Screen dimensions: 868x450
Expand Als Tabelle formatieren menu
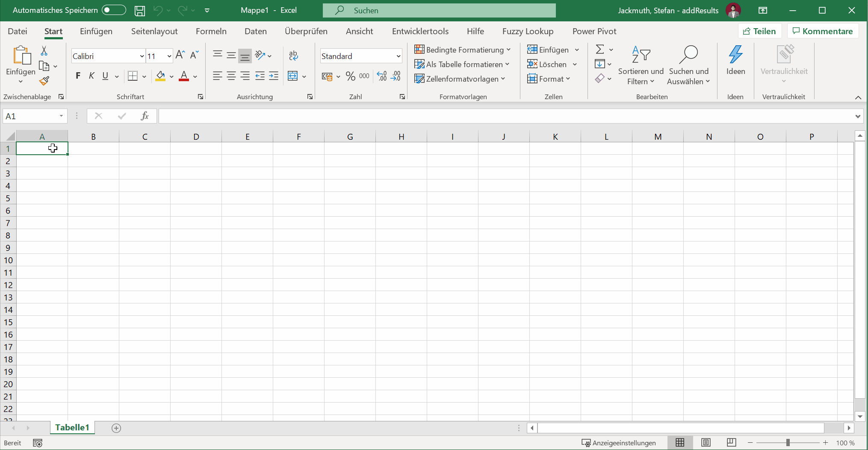tap(462, 64)
